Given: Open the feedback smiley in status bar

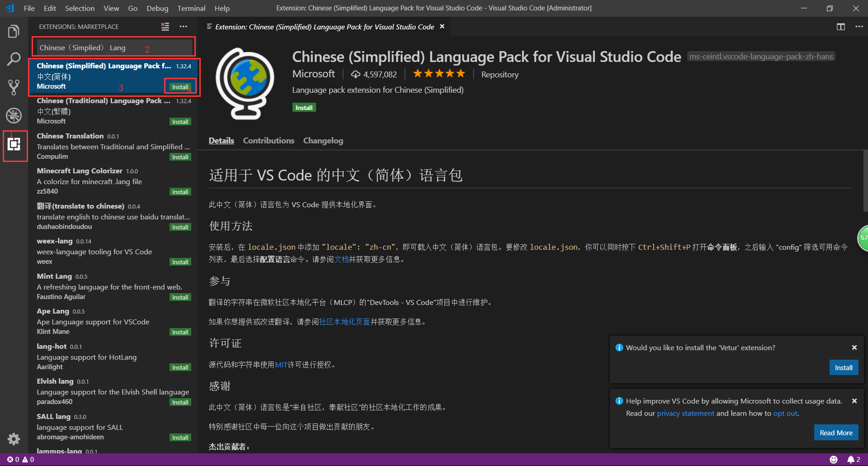Looking at the screenshot, I should (835, 459).
